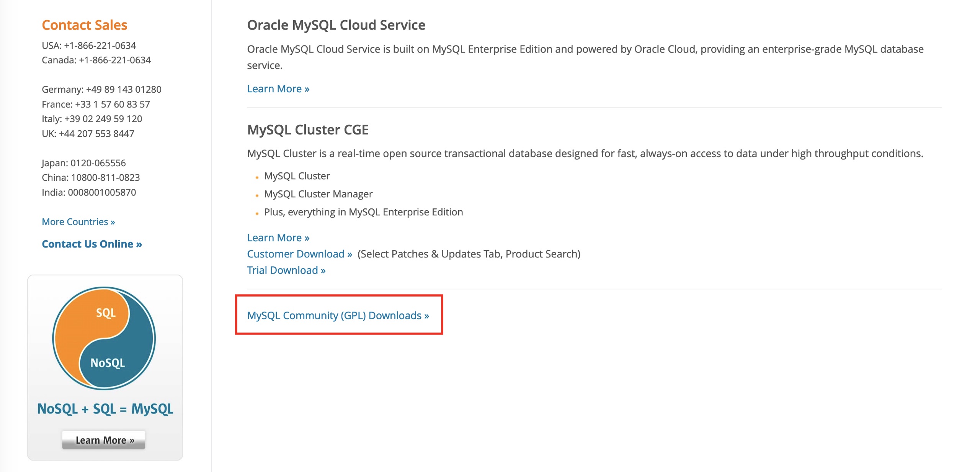Click the Trial Download link
Screen dimensions: 980x472
[x=286, y=270]
